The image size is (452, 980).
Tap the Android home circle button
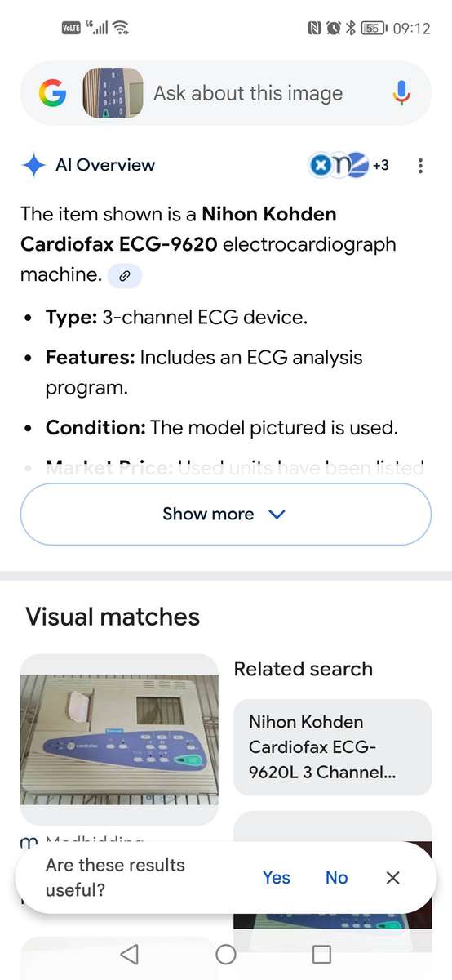tap(226, 954)
